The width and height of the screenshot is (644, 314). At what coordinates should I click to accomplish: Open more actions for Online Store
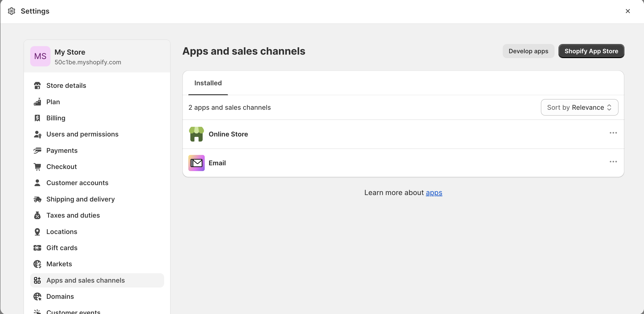point(613,133)
